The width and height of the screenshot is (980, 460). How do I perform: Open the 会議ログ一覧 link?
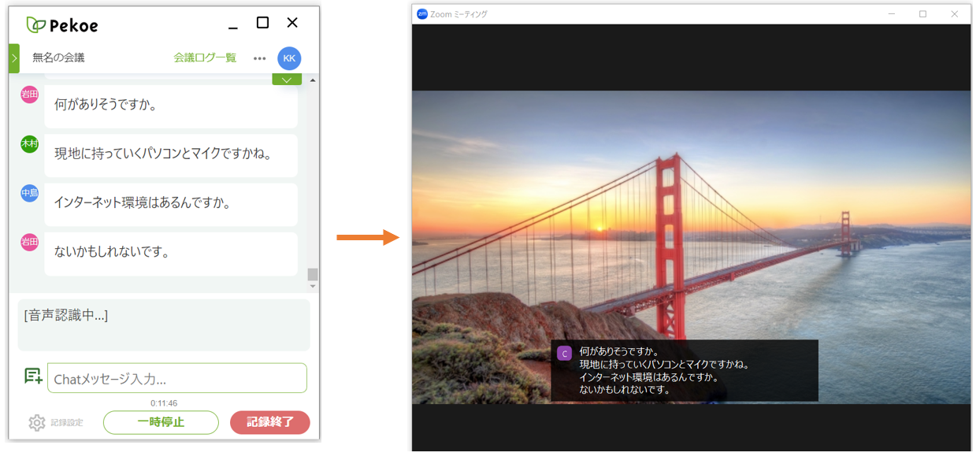(205, 57)
